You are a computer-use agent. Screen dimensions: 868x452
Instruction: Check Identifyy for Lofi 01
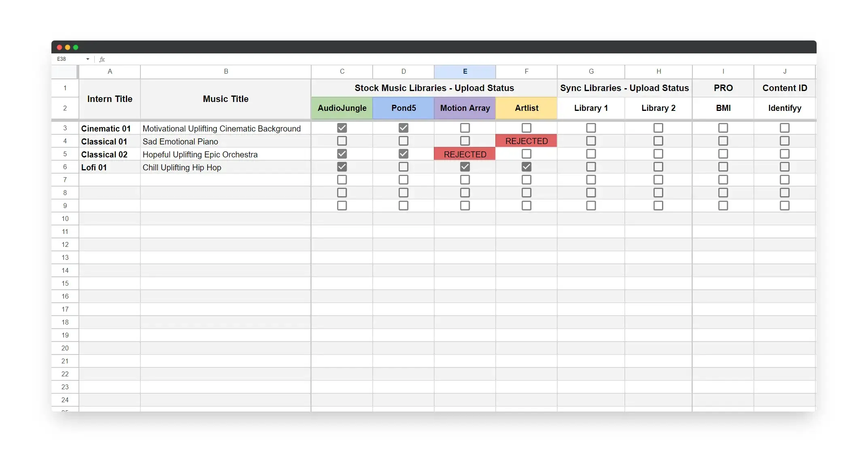click(785, 167)
